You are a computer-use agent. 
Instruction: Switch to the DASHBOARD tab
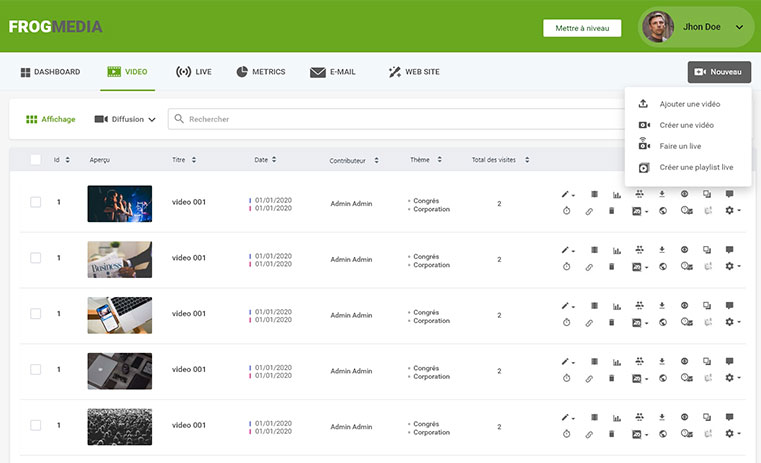click(x=50, y=72)
